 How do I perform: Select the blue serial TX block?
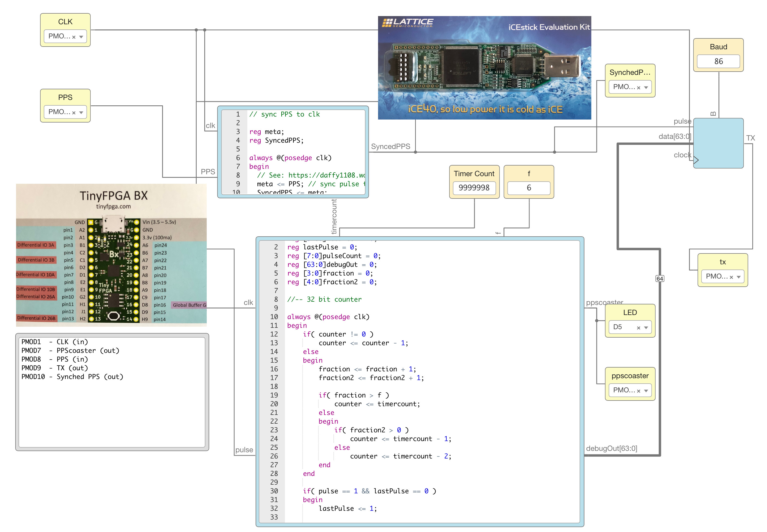[x=718, y=143]
